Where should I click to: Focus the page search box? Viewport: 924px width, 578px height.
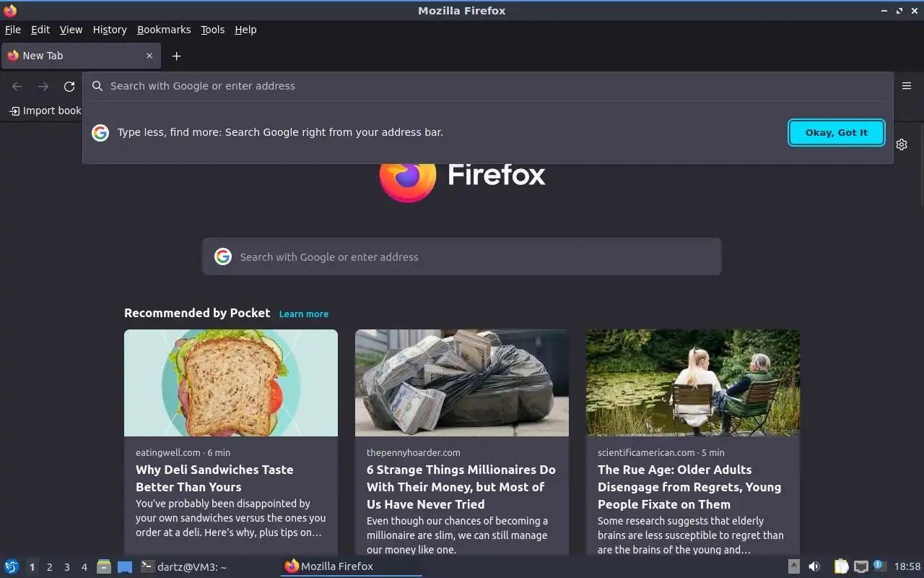click(462, 256)
